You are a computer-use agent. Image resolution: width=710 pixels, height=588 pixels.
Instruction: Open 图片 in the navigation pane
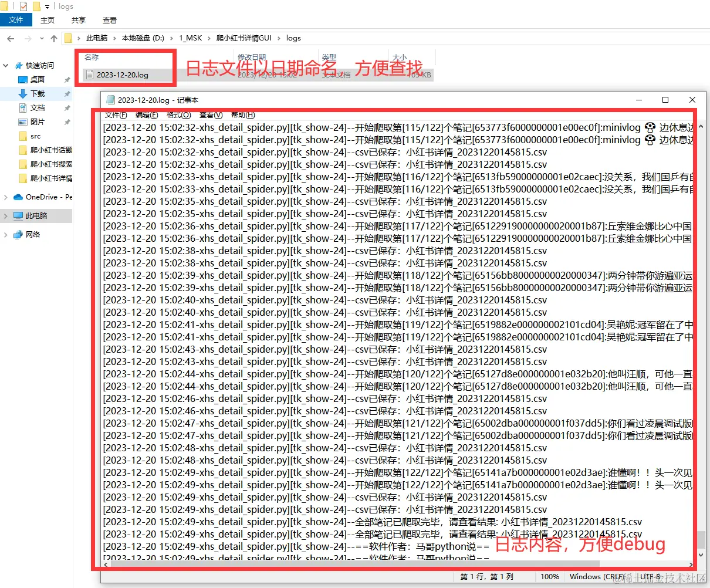38,122
